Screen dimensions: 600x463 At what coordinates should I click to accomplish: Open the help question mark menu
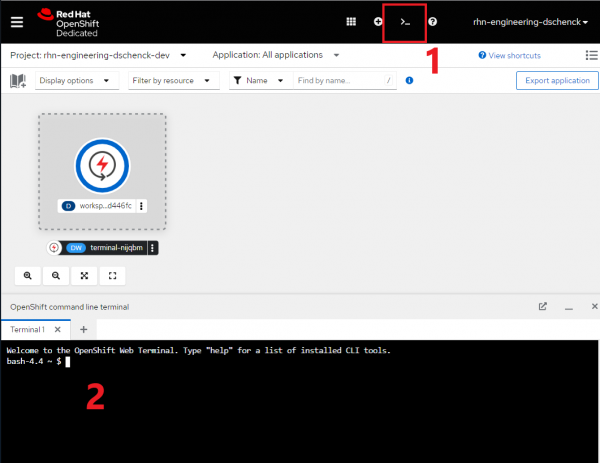[x=432, y=21]
